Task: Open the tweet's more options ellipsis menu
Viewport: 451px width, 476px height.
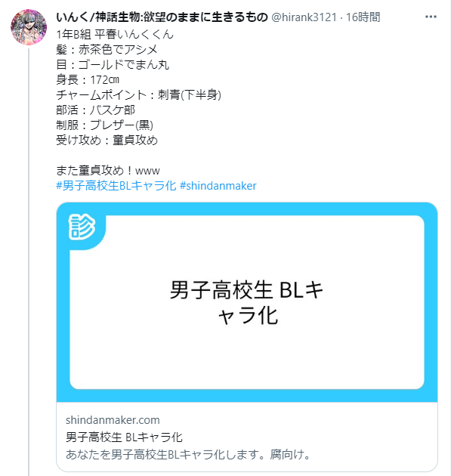Action: tap(431, 17)
